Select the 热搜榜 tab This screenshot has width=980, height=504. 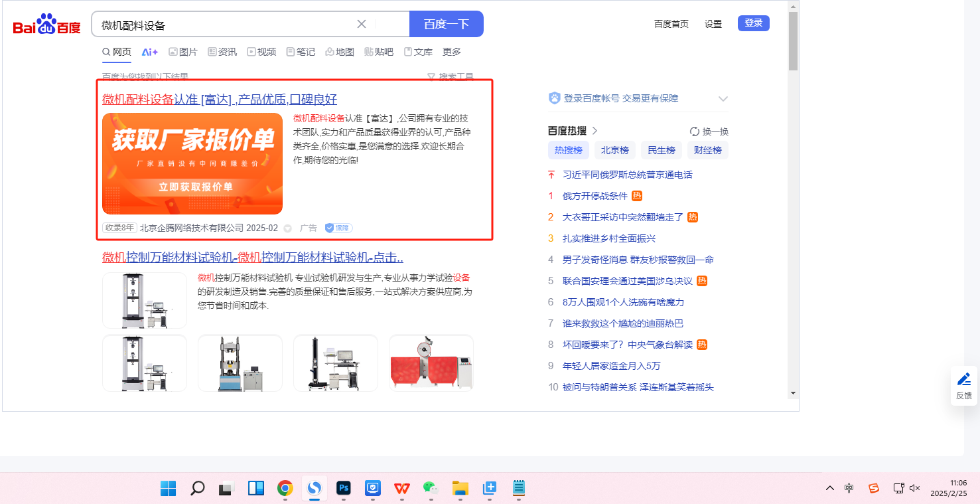coord(569,150)
